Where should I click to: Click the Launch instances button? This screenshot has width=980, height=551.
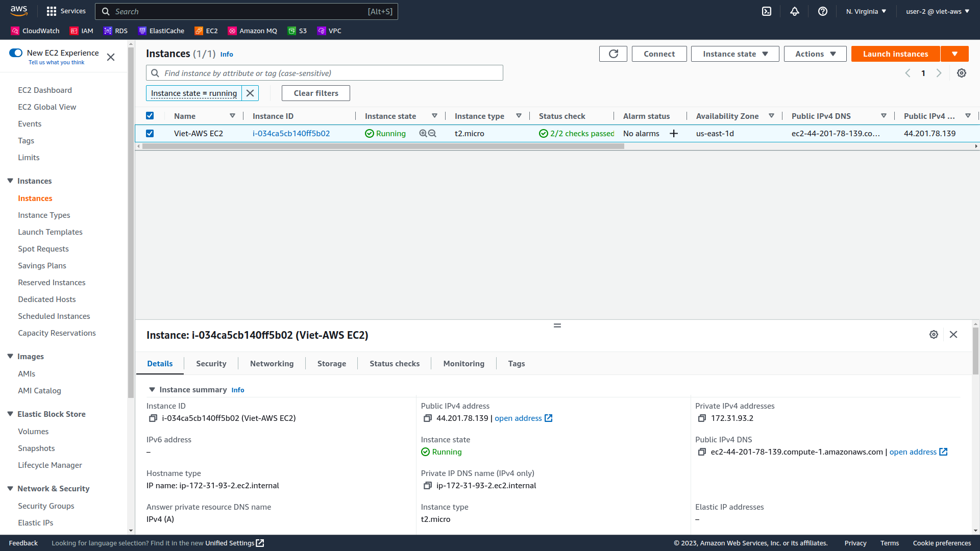click(x=895, y=54)
